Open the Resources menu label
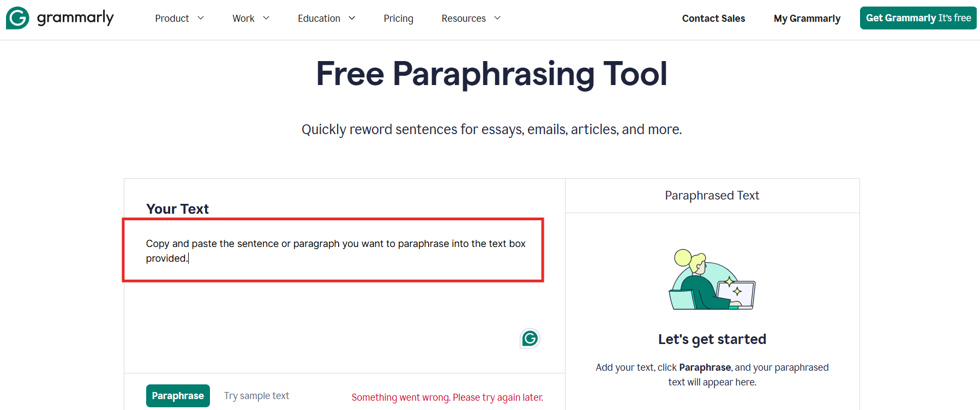Viewport: 980px width, 410px height. pyautogui.click(x=464, y=19)
